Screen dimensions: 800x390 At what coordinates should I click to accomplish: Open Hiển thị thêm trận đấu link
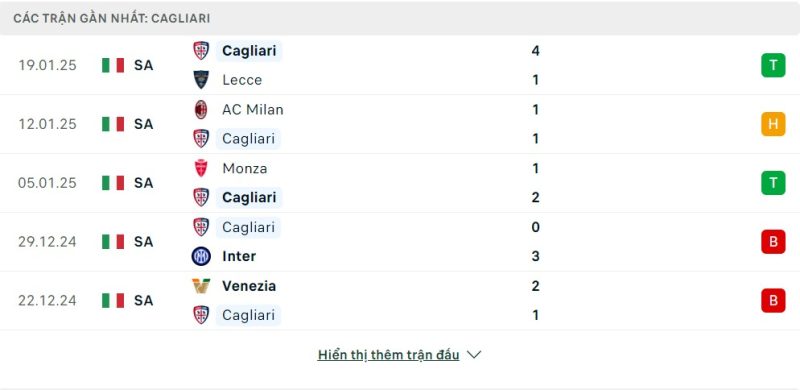[x=388, y=355]
